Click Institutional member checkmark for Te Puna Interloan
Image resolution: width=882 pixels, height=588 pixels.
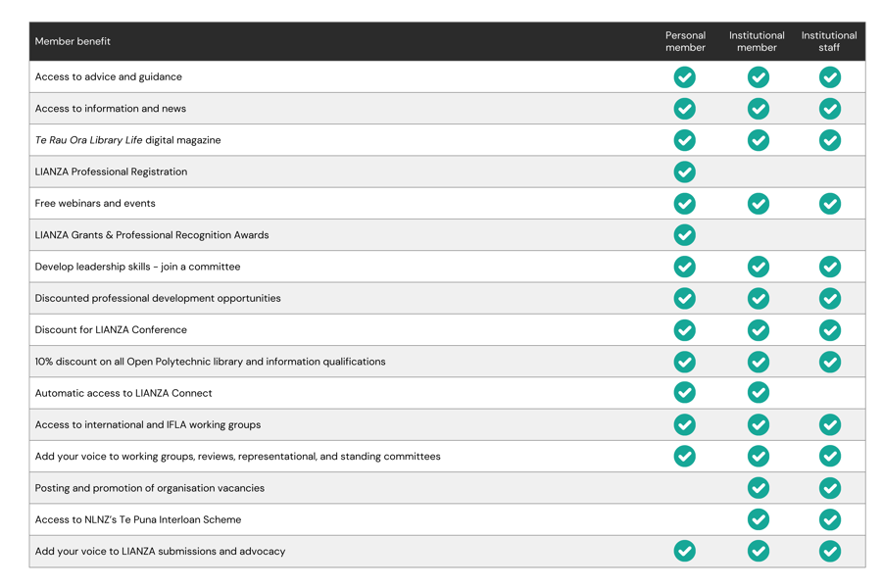[x=758, y=519]
